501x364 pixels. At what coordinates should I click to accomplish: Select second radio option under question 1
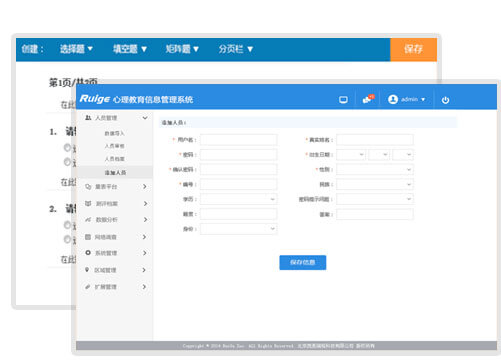(68, 162)
